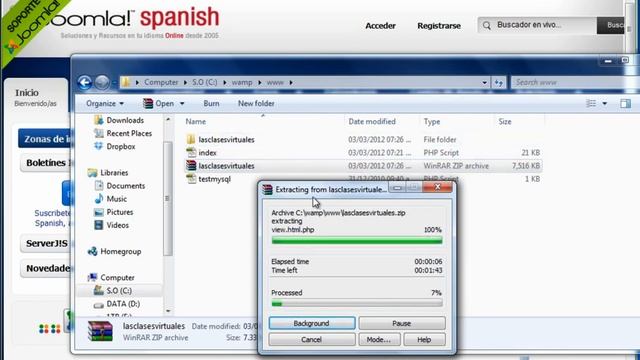This screenshot has height=360, width=640.
Task: Open the Organize menu
Action: click(105, 104)
